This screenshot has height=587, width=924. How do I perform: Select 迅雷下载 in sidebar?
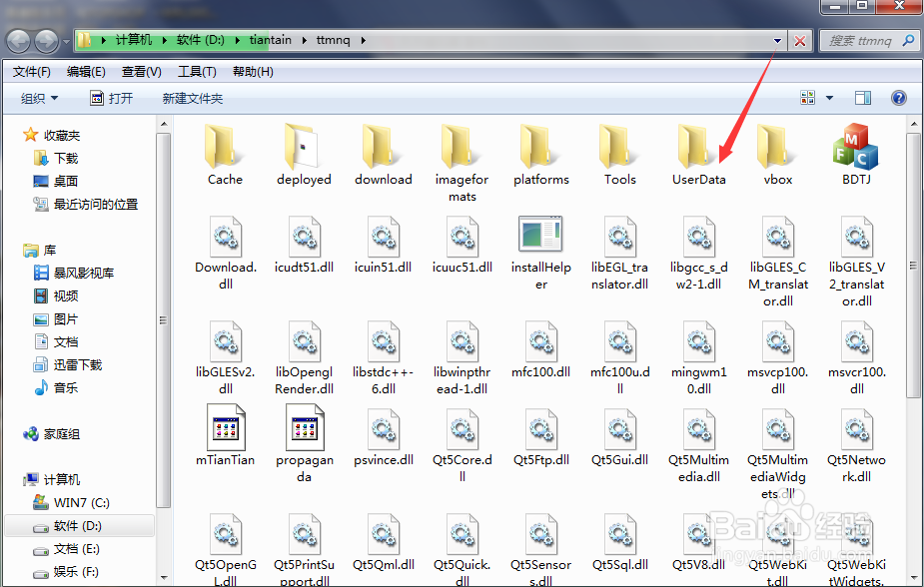pos(68,365)
